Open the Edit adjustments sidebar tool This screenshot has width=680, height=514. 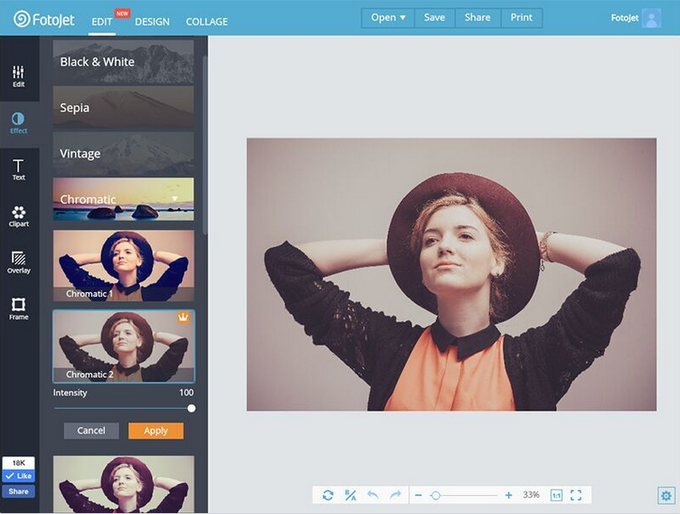click(19, 76)
